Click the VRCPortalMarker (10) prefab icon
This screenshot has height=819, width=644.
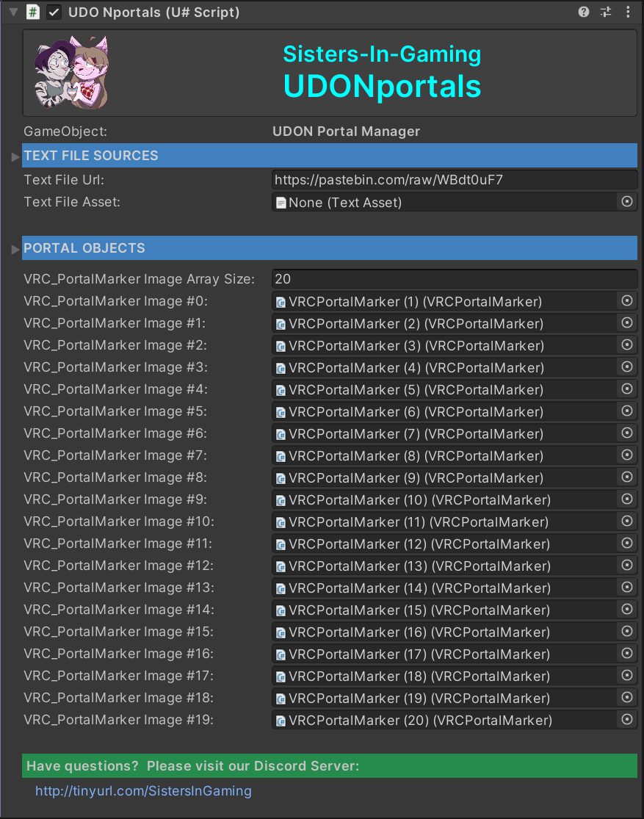point(281,499)
